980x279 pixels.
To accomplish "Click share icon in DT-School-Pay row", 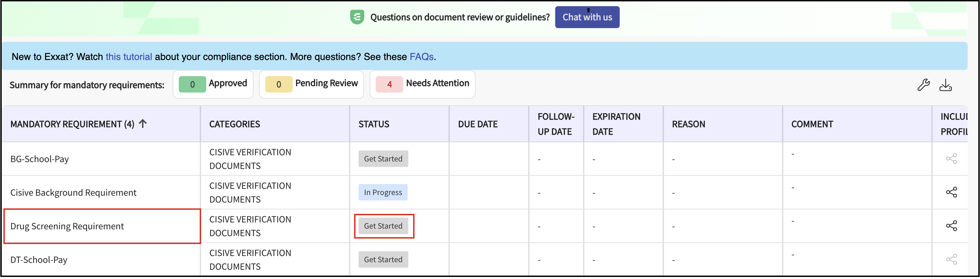I will [x=951, y=259].
